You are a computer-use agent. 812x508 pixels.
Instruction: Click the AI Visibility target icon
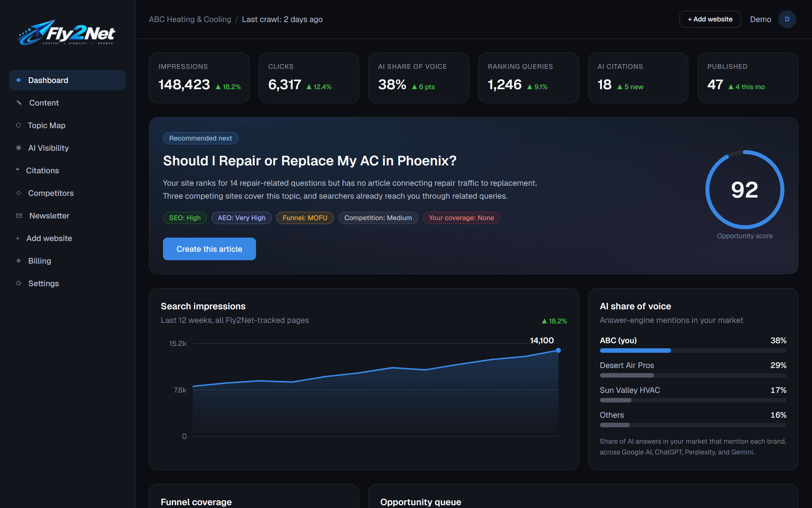(x=19, y=148)
